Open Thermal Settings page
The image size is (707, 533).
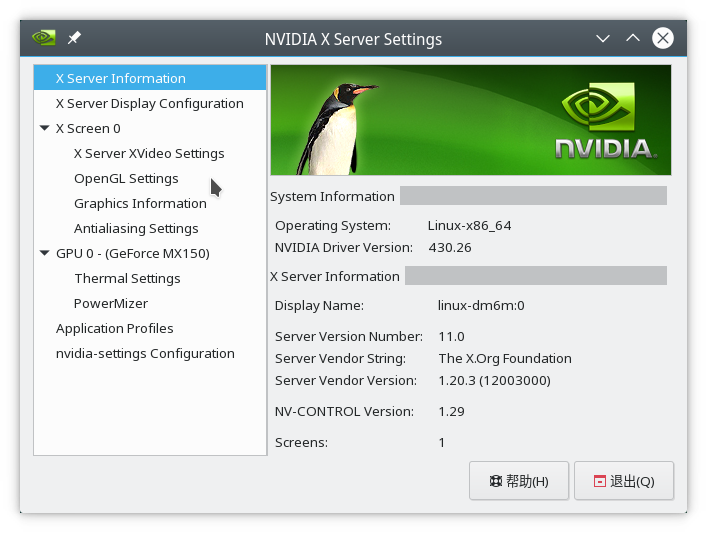point(128,279)
